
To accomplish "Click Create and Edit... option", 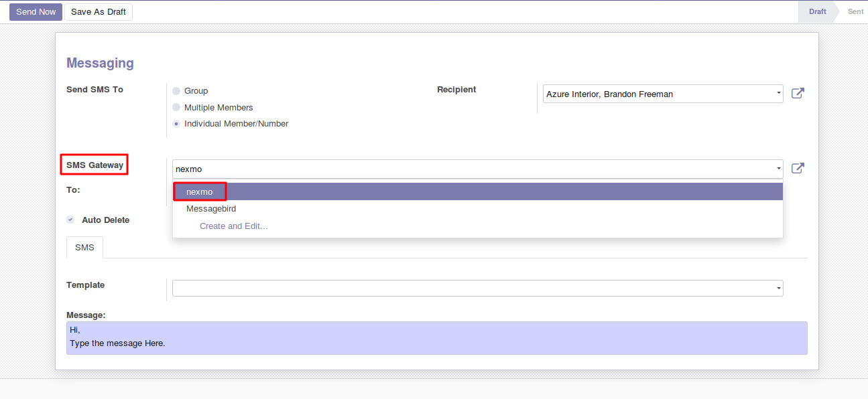I will click(x=233, y=226).
